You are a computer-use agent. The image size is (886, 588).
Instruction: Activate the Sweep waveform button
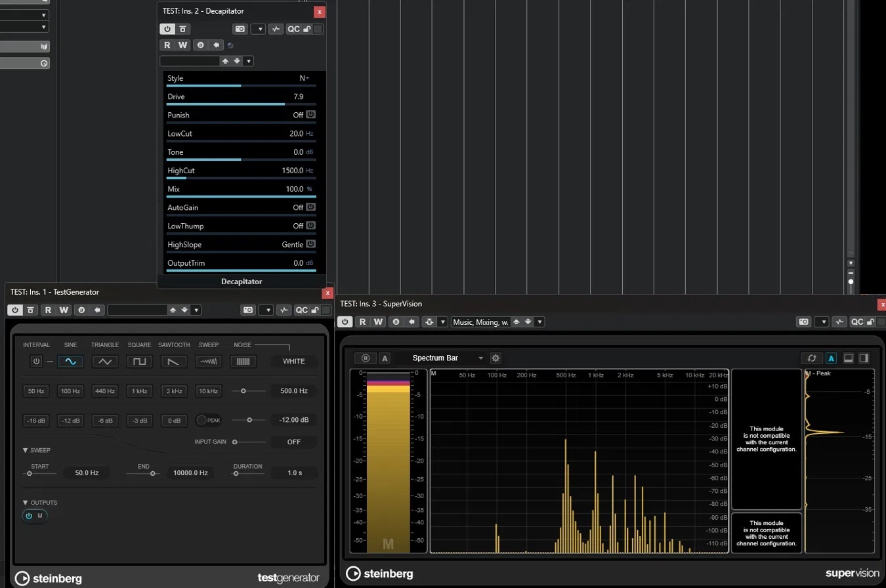[209, 361]
